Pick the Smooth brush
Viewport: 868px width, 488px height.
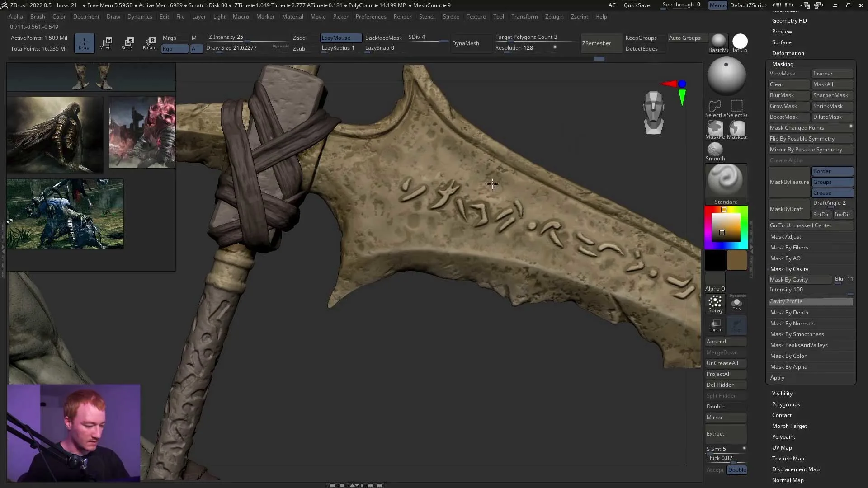pos(715,149)
